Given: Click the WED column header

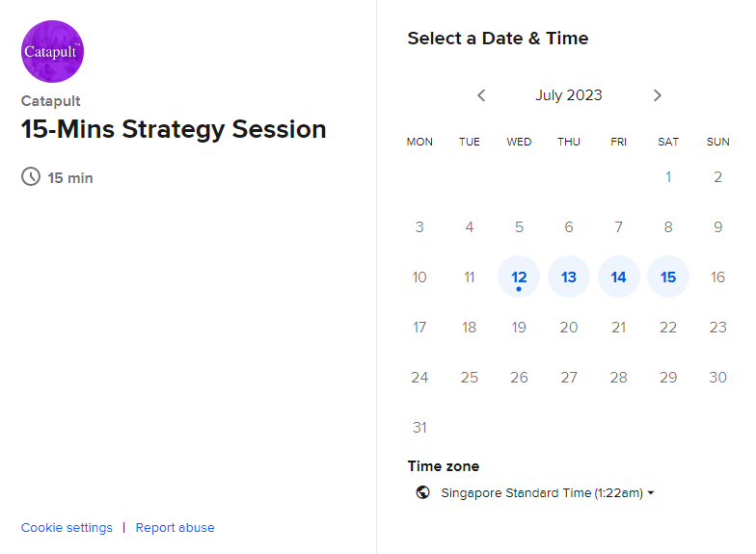Looking at the screenshot, I should pyautogui.click(x=519, y=142).
